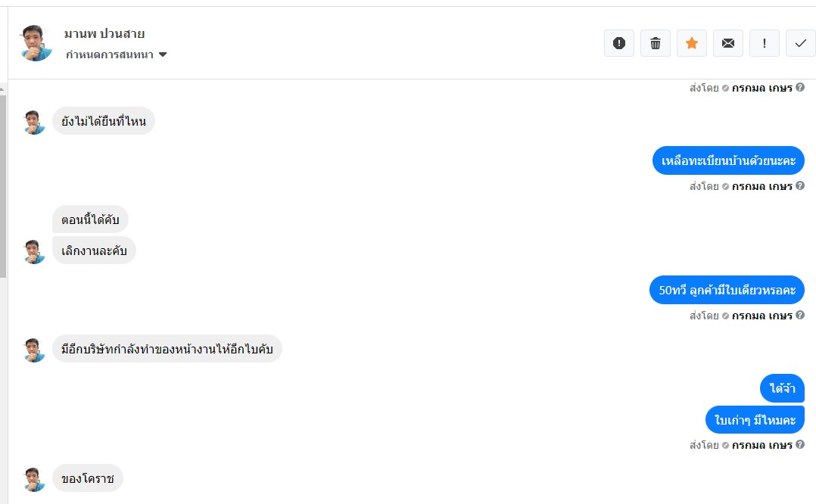Screen dimensions: 816x504
Task: Click the avatar beside ยังไม่ได้ยื่นที่ไหน
Action: (35, 122)
